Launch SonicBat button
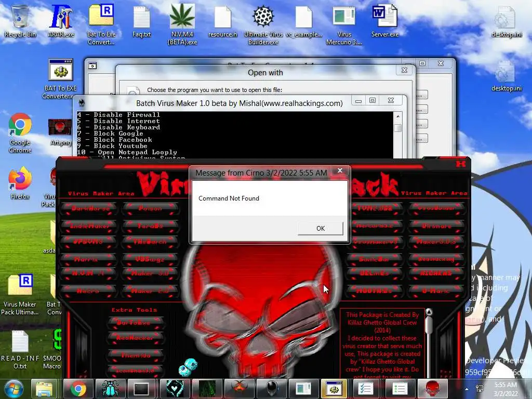 tap(375, 259)
